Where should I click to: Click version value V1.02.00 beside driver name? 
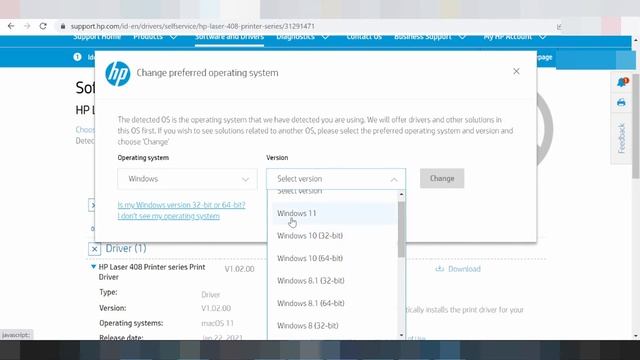point(240,269)
